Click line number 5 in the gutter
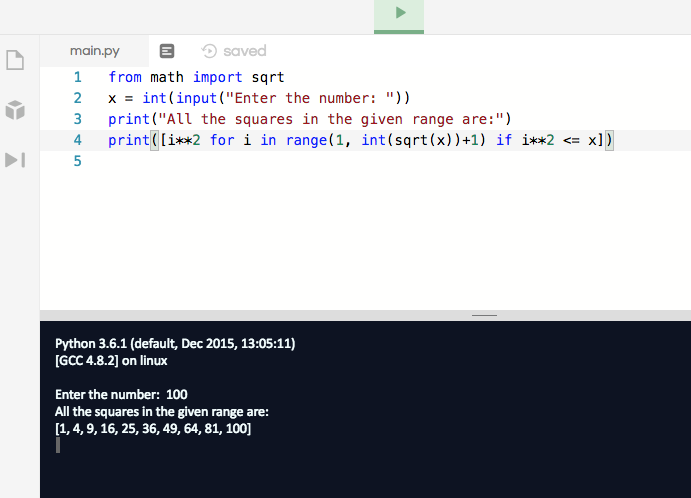 coord(78,161)
